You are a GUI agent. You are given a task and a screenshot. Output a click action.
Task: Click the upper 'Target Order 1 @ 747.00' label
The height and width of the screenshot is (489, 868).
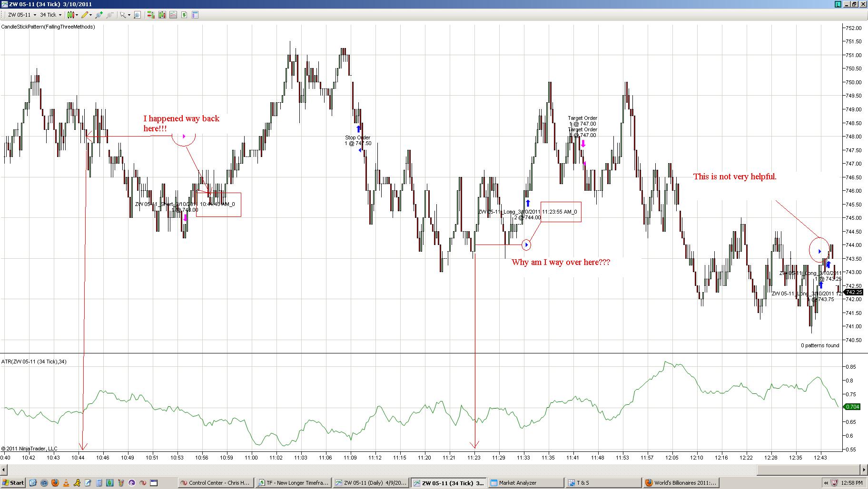(x=582, y=121)
